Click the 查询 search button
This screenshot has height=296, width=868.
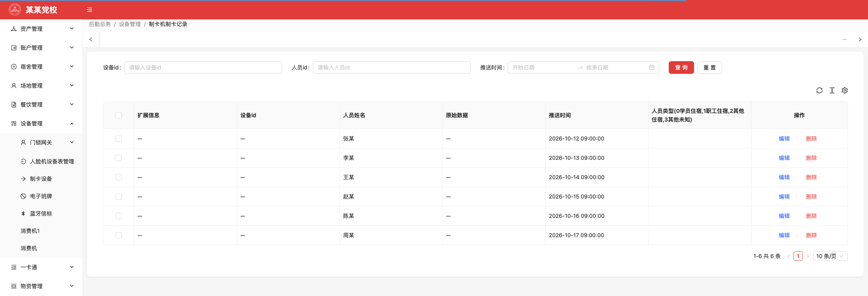[681, 67]
